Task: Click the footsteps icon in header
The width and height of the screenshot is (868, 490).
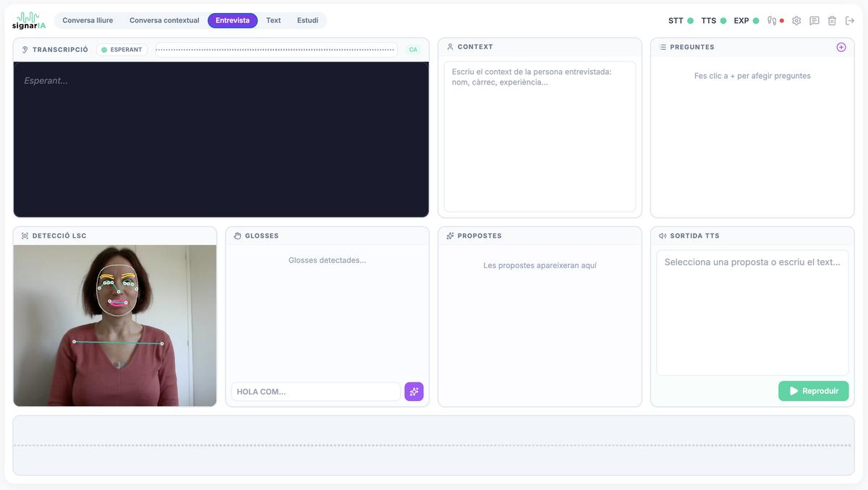Action: coord(773,21)
